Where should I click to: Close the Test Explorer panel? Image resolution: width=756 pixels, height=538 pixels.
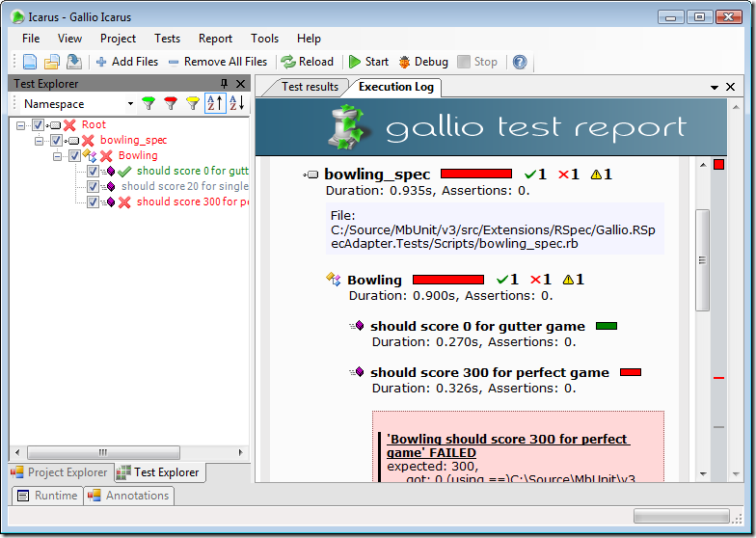point(241,83)
